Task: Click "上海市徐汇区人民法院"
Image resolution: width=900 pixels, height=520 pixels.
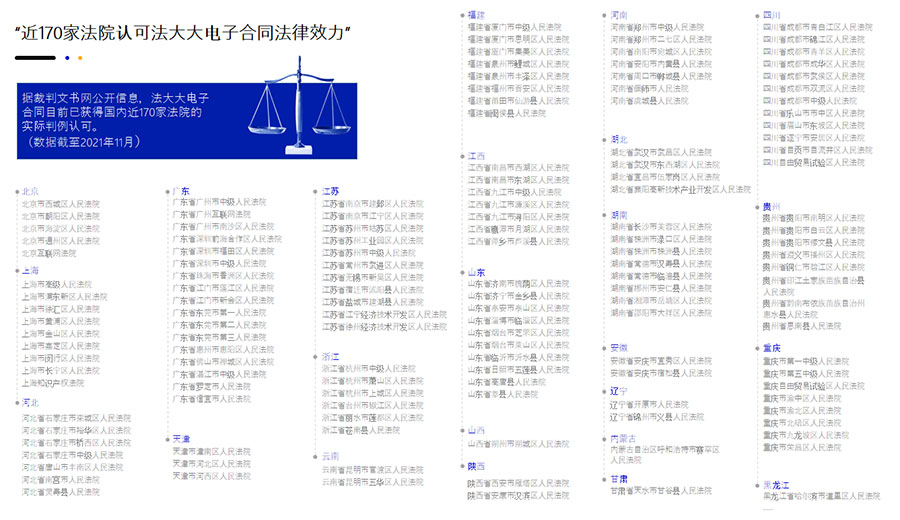Action: [61, 309]
